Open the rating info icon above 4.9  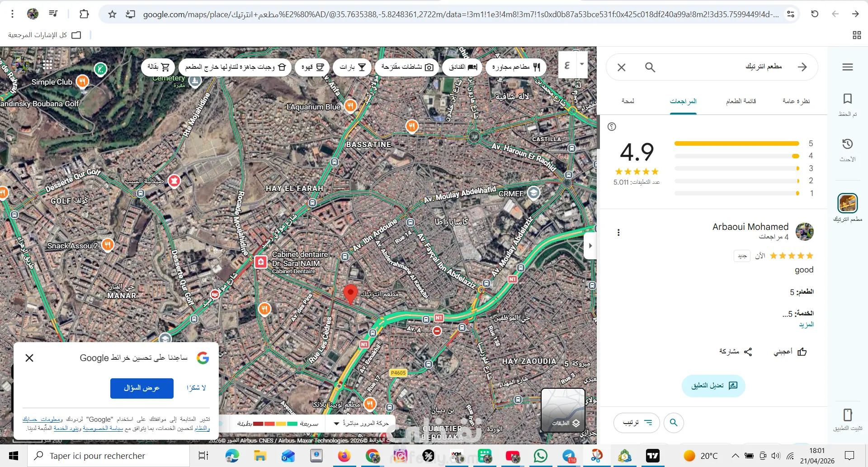pos(612,127)
